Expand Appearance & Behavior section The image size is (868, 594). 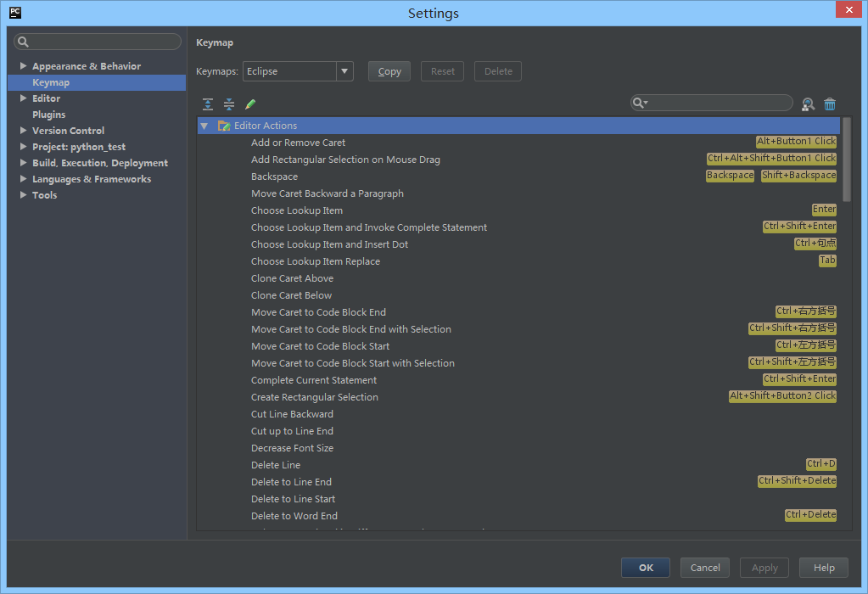pyautogui.click(x=23, y=66)
